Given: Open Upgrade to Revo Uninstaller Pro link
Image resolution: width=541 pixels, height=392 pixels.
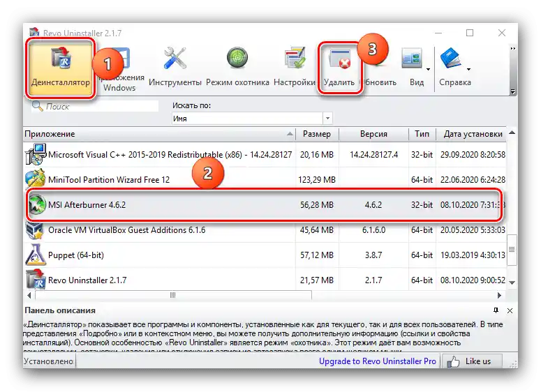Looking at the screenshot, I should click(x=378, y=361).
